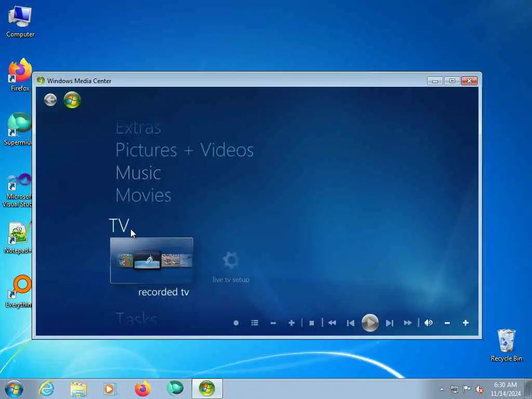Select the Supermium desktop shortcut
532x399 pixels.
19,129
